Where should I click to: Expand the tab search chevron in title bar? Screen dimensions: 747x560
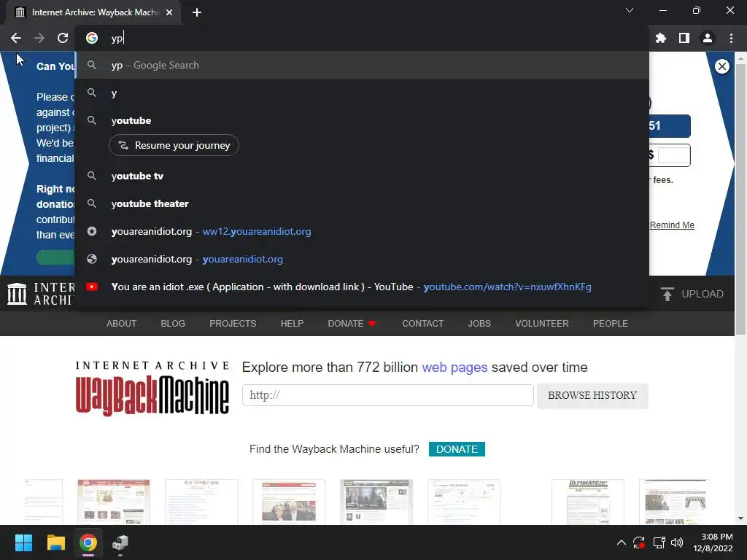[x=630, y=10]
